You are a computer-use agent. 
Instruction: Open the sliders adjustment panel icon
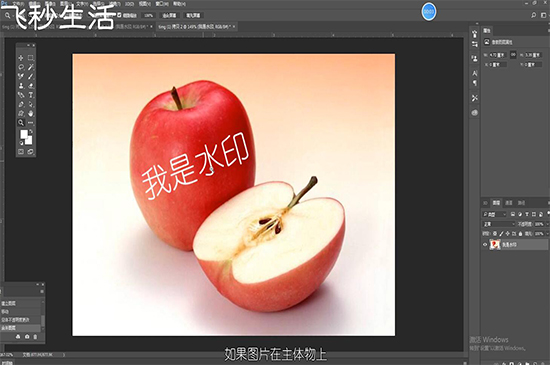[x=475, y=44]
